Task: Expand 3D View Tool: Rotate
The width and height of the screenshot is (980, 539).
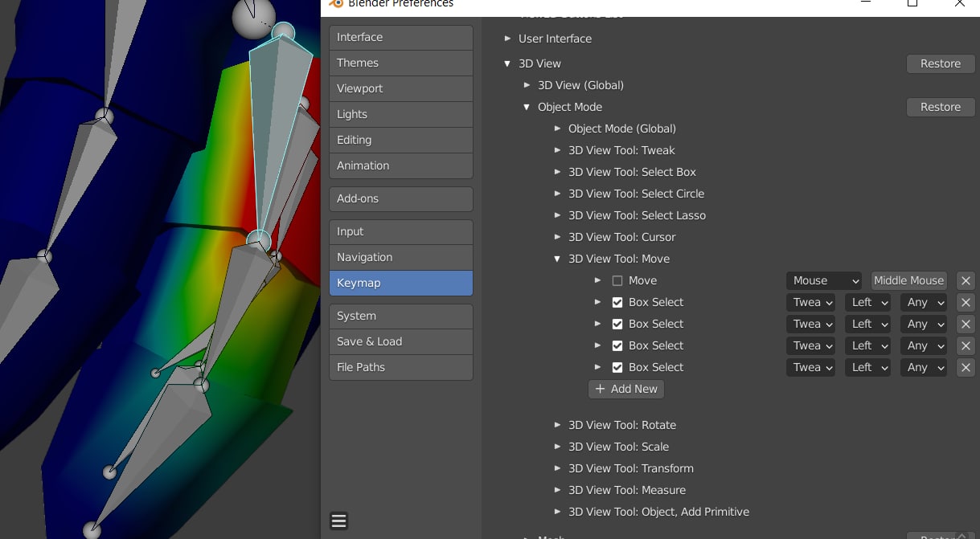Action: pos(557,425)
